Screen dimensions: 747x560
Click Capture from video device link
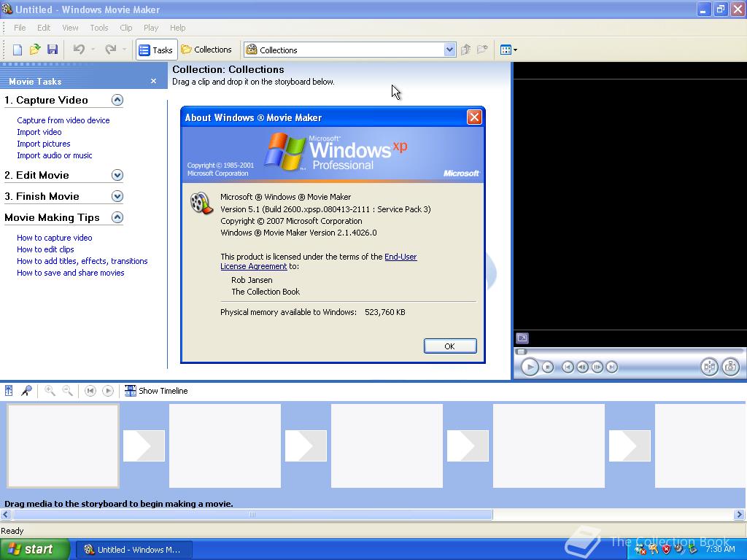point(63,120)
